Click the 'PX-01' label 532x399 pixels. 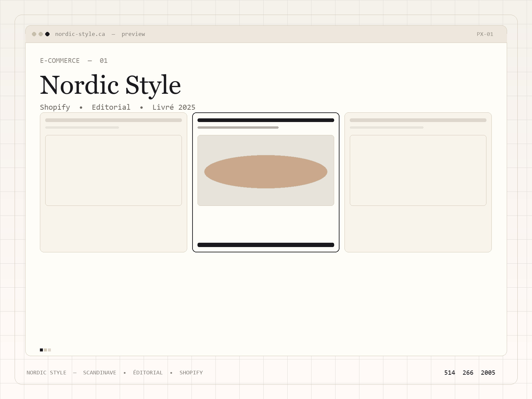tap(485, 34)
